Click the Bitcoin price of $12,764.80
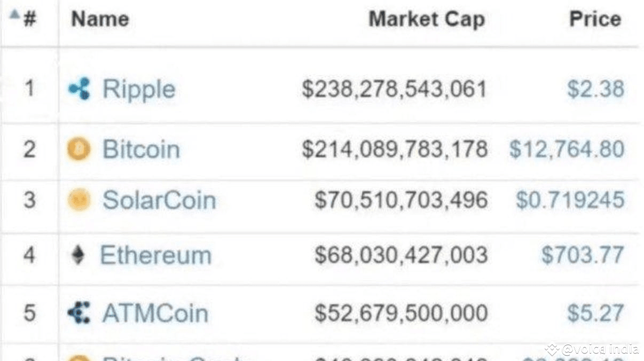 click(568, 149)
